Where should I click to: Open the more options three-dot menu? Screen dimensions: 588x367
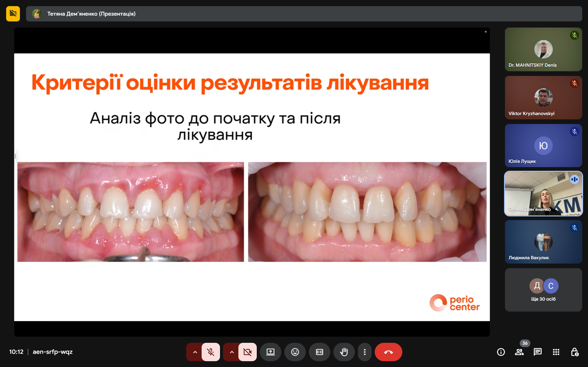365,352
